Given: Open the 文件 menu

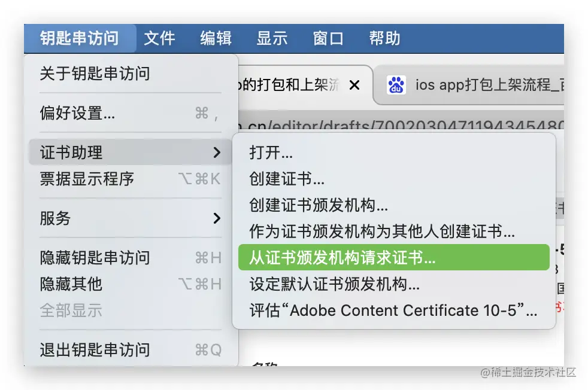Looking at the screenshot, I should click(x=159, y=38).
